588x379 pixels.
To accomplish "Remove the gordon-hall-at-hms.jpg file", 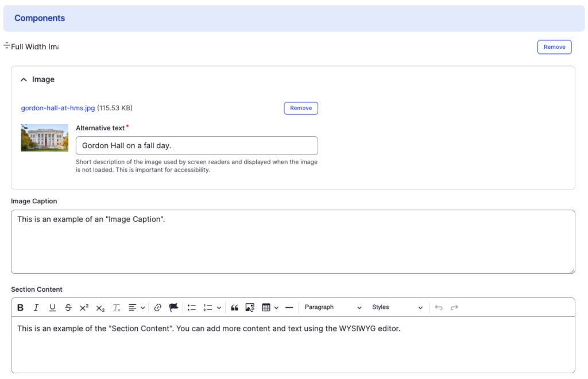I will [301, 108].
